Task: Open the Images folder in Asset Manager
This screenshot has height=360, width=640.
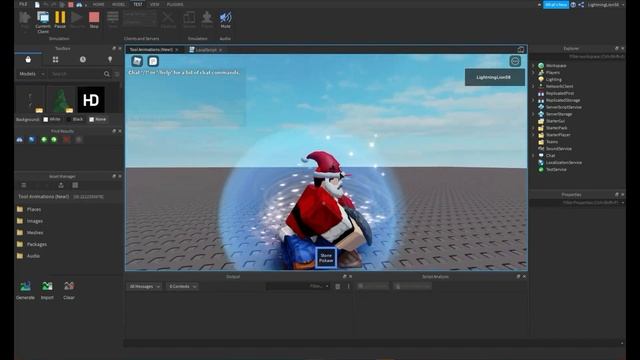Action: (29, 221)
